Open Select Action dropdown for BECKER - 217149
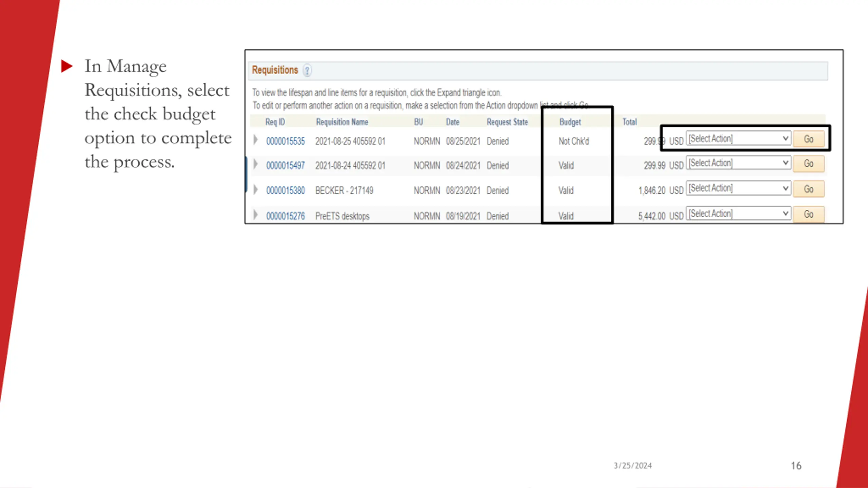Viewport: 868px width, 488px height. pyautogui.click(x=738, y=188)
